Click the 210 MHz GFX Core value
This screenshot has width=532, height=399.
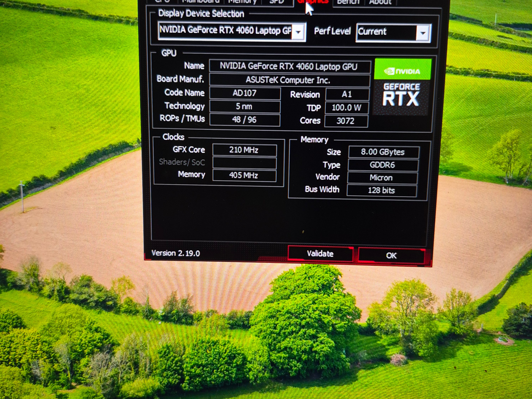244,150
